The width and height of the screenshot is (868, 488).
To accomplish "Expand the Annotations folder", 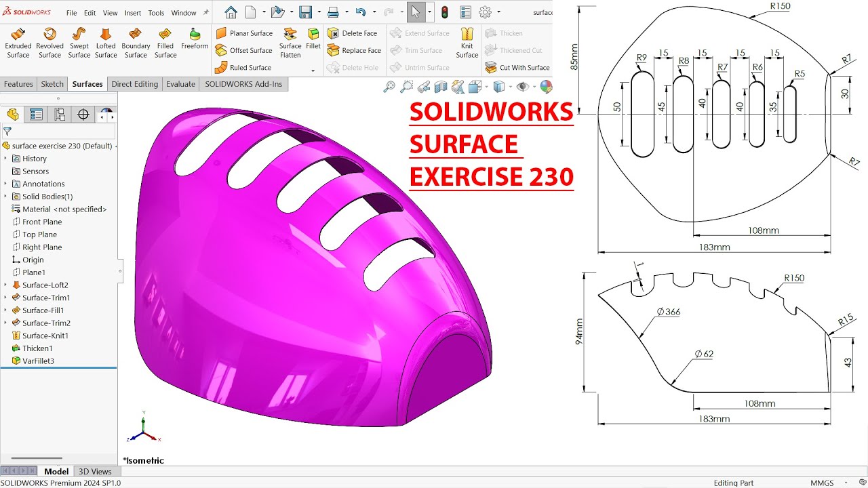I will click(5, 184).
